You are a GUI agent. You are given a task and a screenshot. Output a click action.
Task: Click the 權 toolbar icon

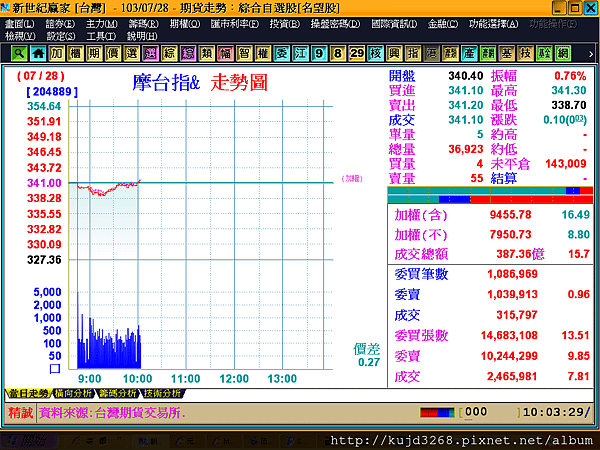tap(263, 53)
